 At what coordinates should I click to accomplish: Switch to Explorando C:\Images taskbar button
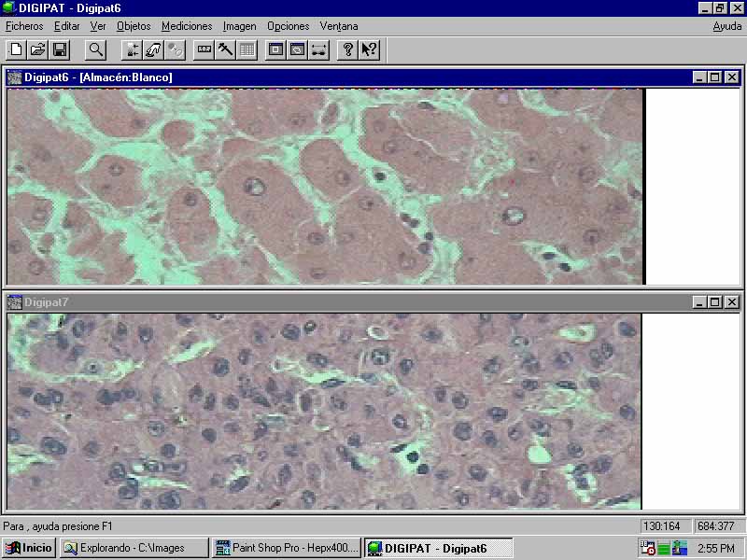click(134, 548)
